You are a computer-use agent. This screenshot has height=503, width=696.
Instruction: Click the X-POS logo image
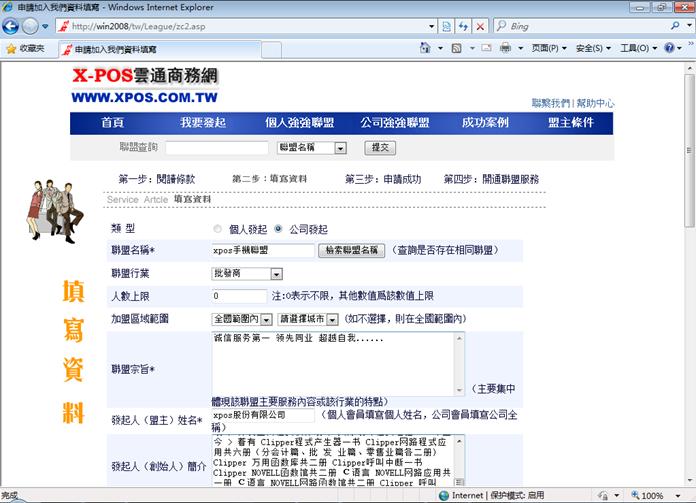144,87
